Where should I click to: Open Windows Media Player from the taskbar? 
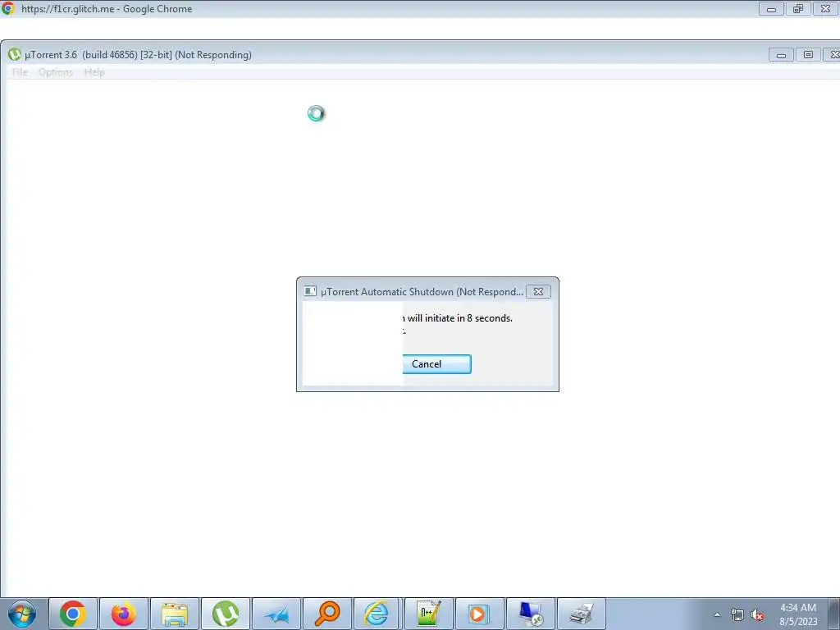point(479,614)
